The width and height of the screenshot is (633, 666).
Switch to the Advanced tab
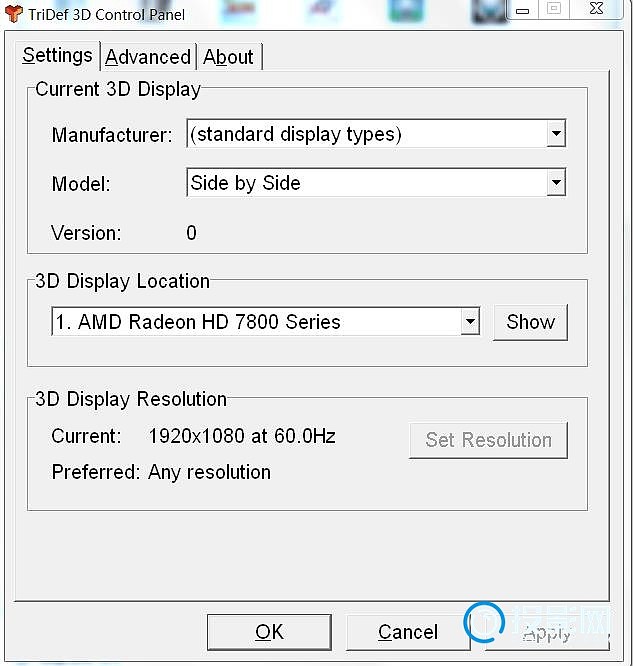click(x=148, y=56)
